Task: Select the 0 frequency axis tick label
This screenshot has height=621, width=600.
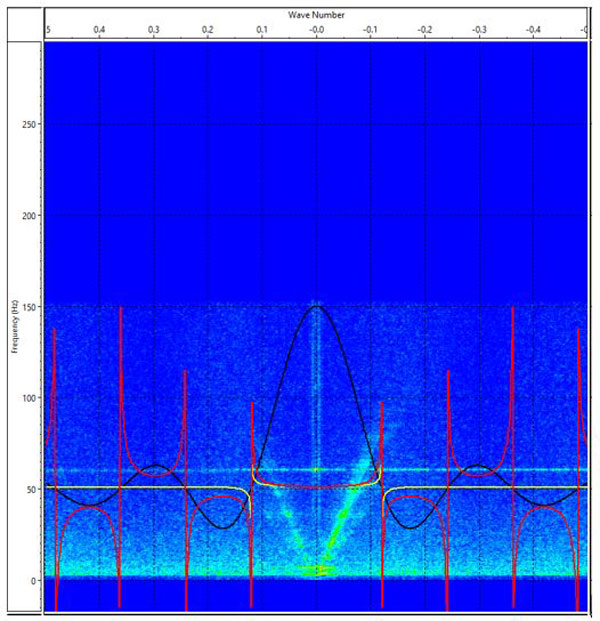Action: click(x=35, y=580)
